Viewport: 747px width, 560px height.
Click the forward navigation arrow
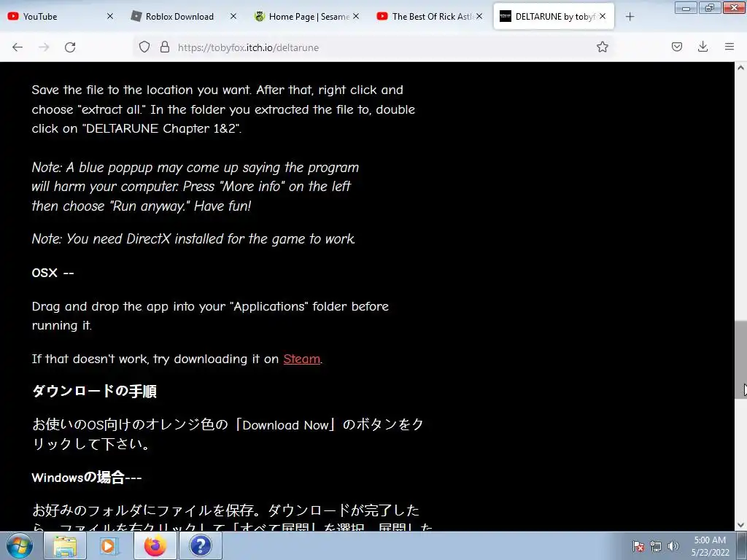tap(44, 47)
